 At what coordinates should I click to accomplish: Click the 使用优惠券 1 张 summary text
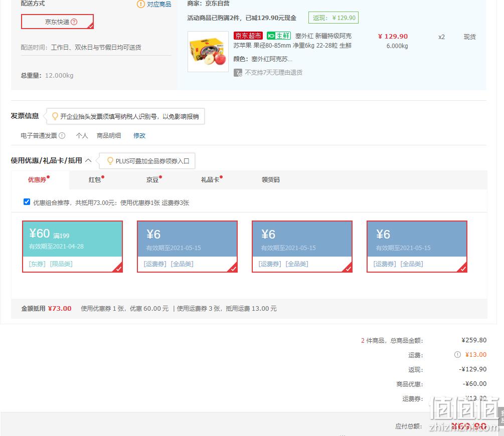[x=102, y=308]
